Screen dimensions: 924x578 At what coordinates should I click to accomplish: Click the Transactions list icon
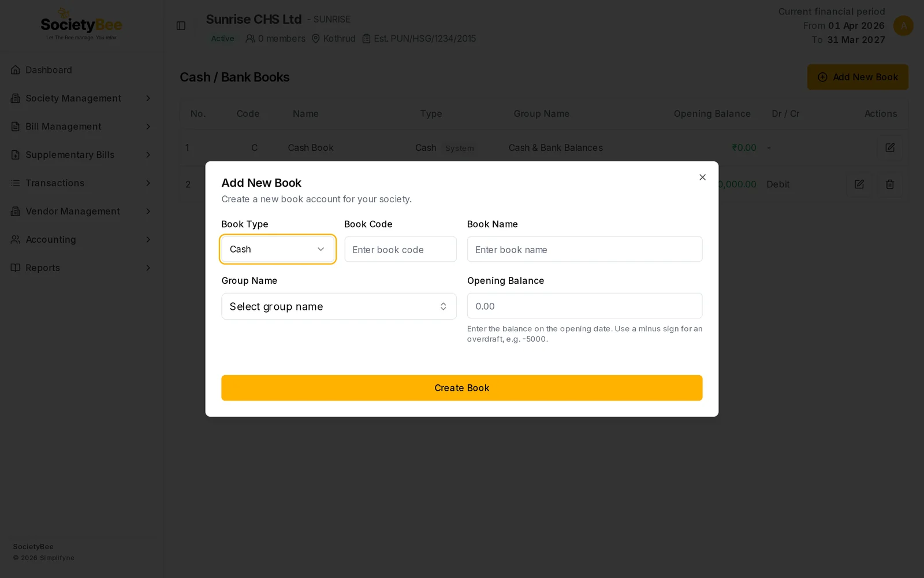[16, 183]
